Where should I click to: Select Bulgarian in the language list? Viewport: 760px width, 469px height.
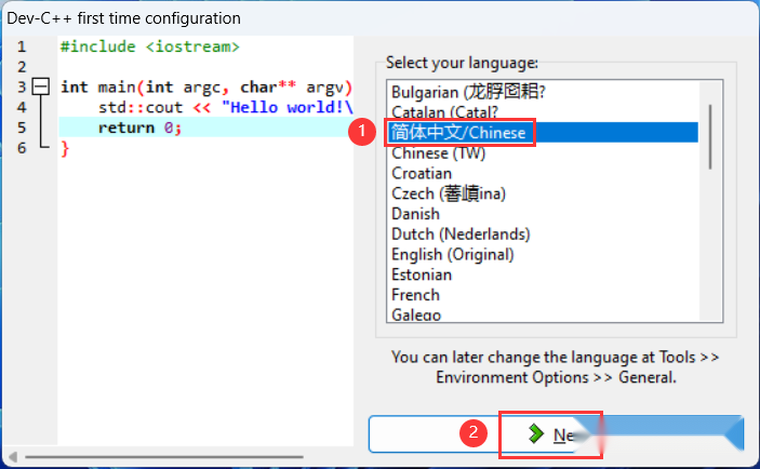coord(543,92)
